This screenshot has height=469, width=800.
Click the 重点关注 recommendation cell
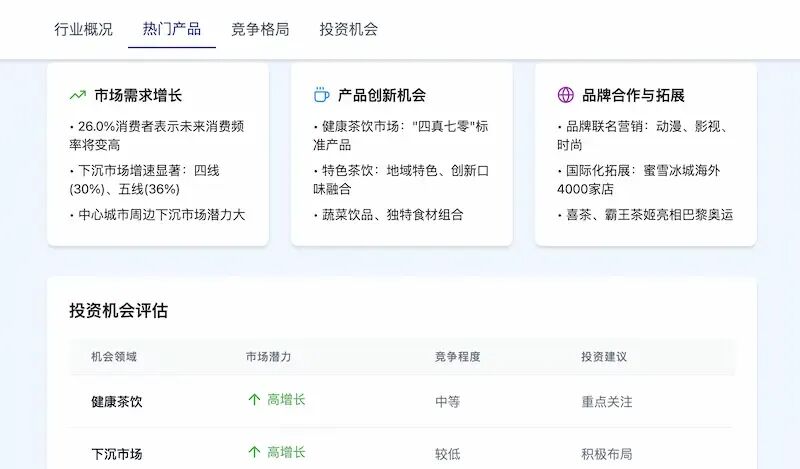click(607, 402)
